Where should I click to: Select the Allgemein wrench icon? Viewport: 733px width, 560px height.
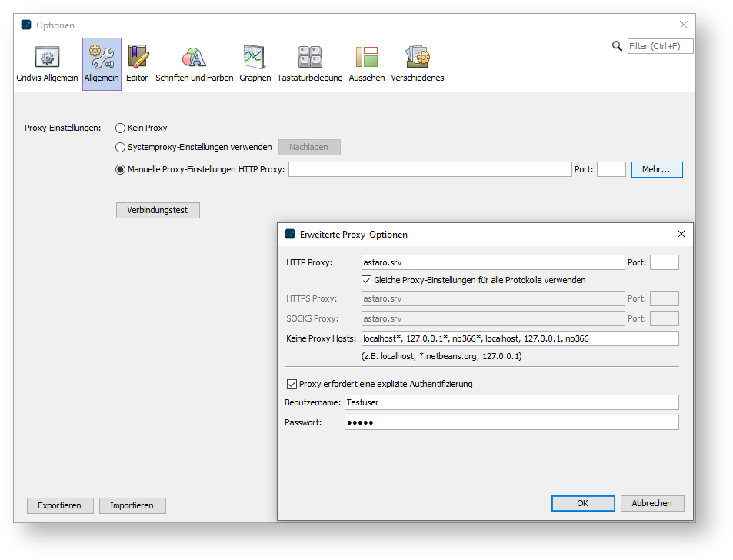pos(102,58)
